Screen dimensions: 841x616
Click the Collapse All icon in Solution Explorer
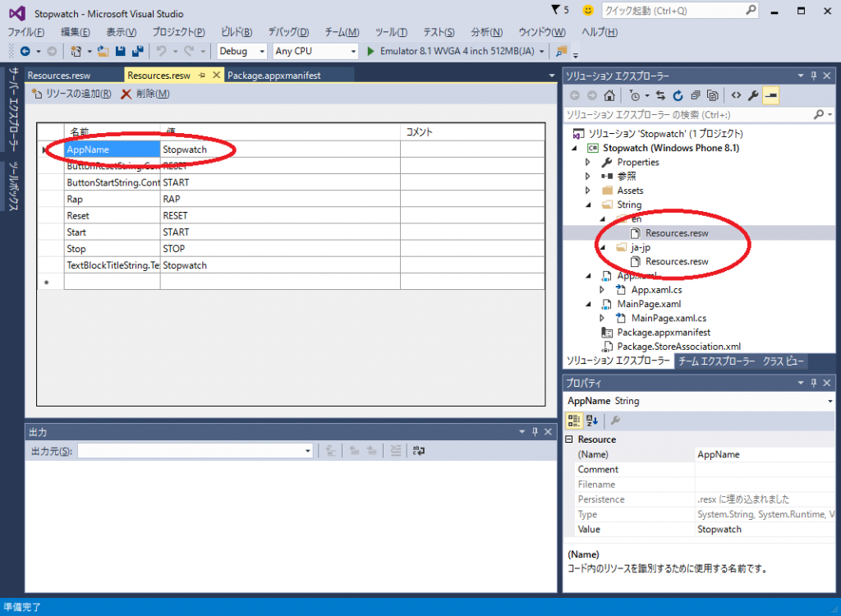coord(696,95)
